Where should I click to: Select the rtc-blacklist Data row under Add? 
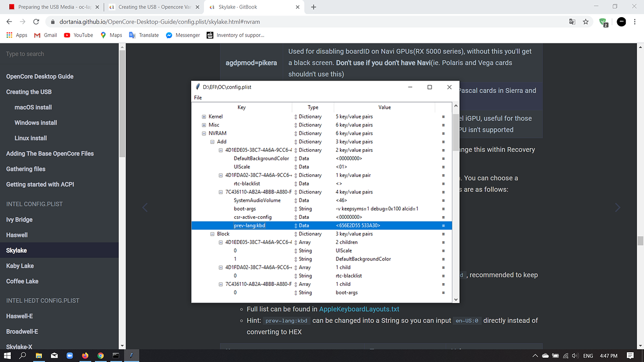coord(321,183)
